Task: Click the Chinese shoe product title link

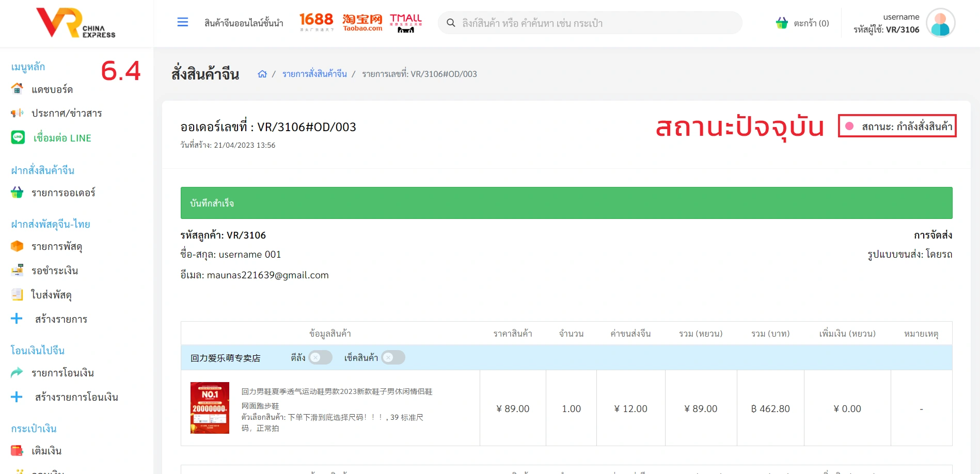Action: (337, 391)
